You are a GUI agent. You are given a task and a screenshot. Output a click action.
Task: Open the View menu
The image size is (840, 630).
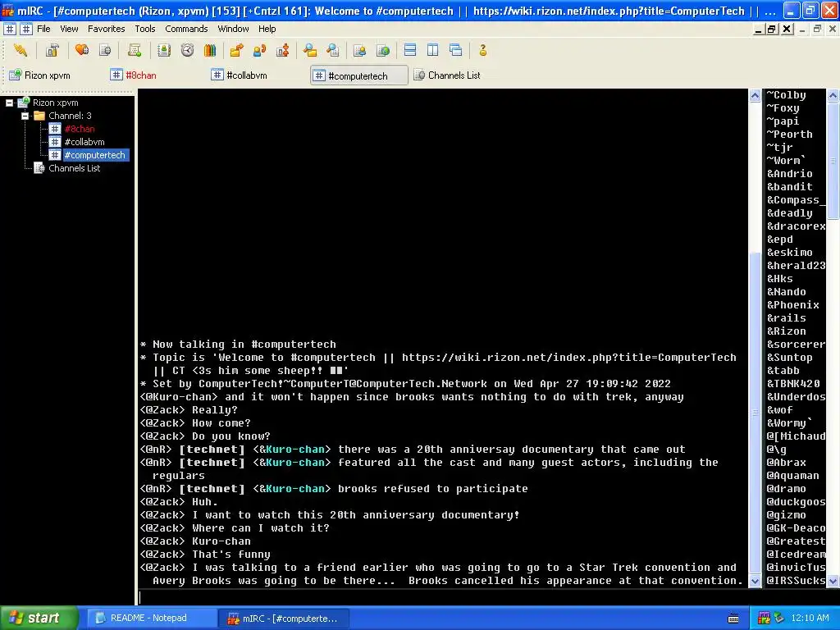tap(69, 29)
